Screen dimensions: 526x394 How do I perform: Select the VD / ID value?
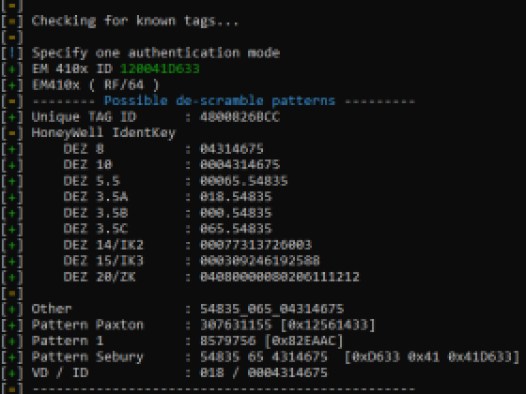click(264, 373)
